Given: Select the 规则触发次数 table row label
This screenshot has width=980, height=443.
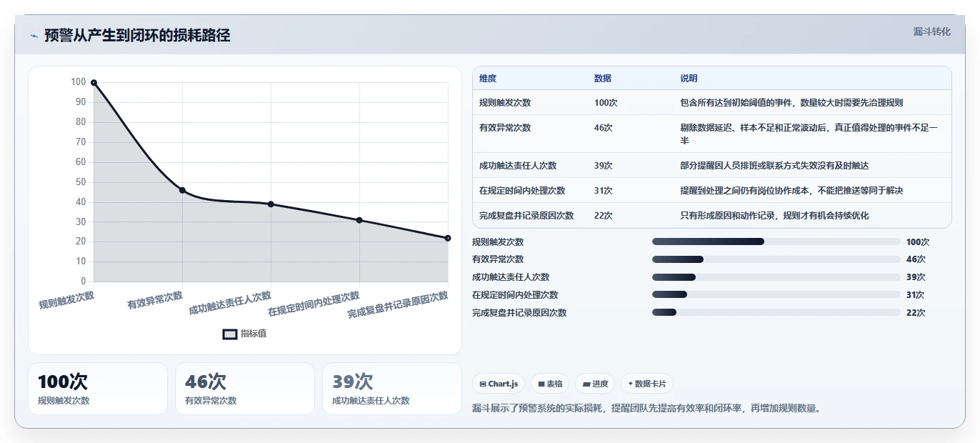Looking at the screenshot, I should click(505, 103).
